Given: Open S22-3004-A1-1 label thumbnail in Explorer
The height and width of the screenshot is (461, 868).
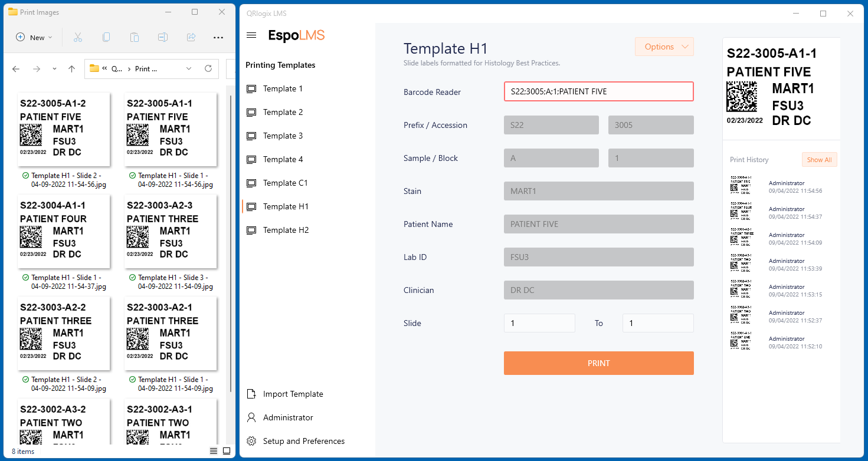Looking at the screenshot, I should coord(64,231).
